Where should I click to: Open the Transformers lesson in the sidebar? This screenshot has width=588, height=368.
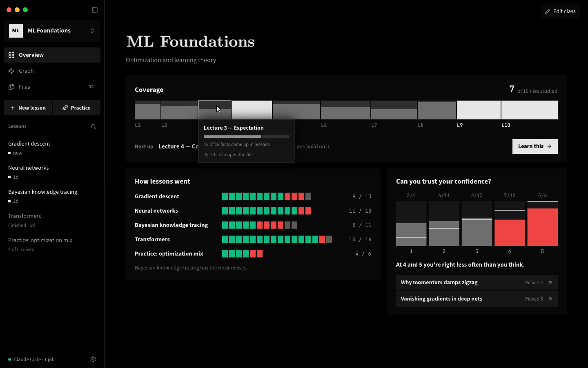[x=52, y=220]
